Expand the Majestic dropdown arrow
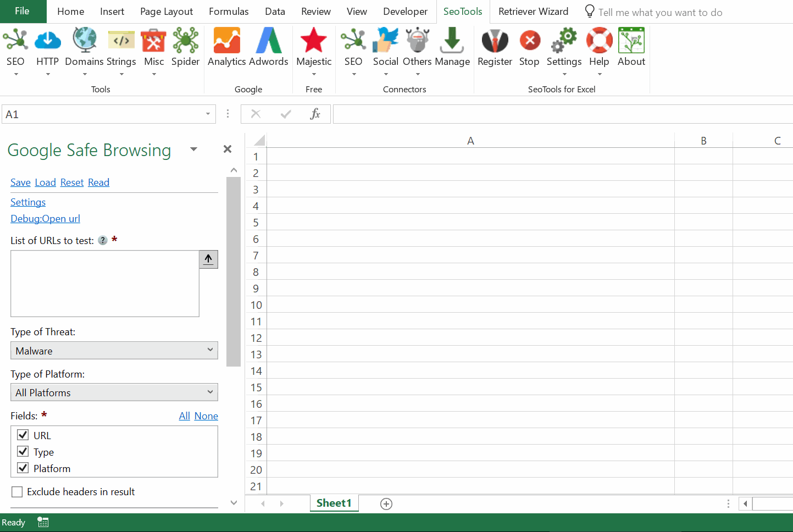Screen dimensions: 793x532 [x=314, y=74]
